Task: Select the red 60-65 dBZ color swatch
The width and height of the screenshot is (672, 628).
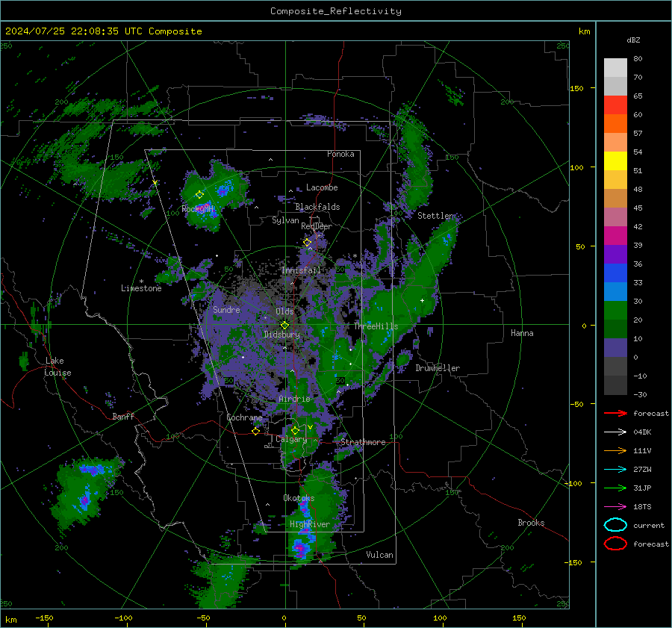Action: 615,105
